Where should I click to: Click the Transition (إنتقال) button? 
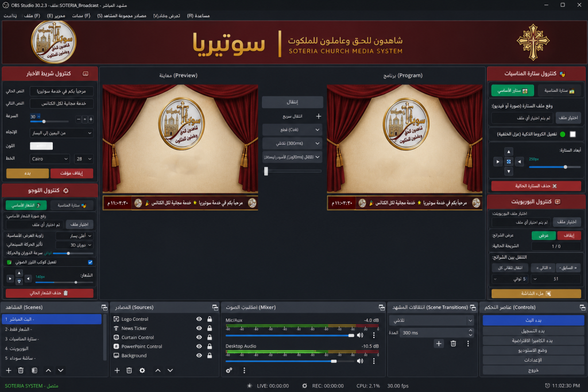click(292, 102)
